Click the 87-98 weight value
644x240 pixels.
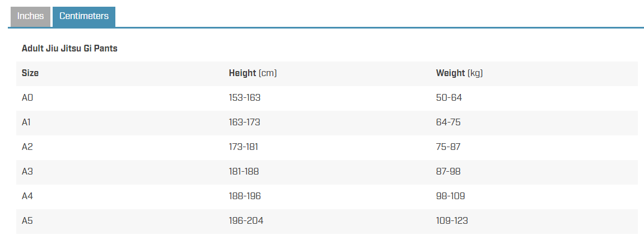(448, 172)
